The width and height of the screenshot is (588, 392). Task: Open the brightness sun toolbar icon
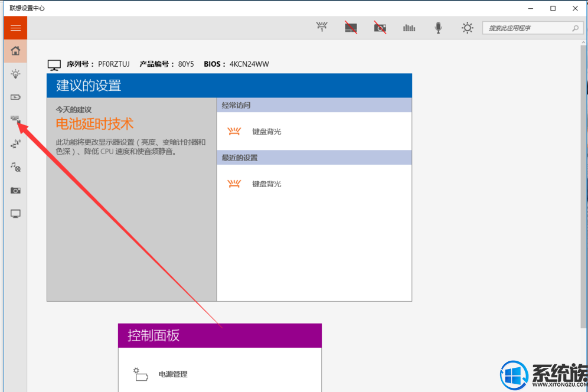467,28
